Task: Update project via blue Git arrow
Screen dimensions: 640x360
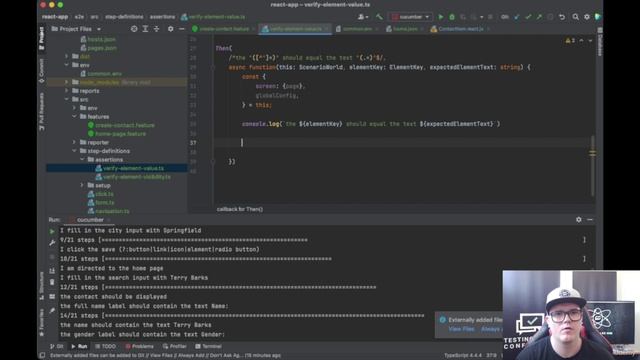Action: click(517, 17)
